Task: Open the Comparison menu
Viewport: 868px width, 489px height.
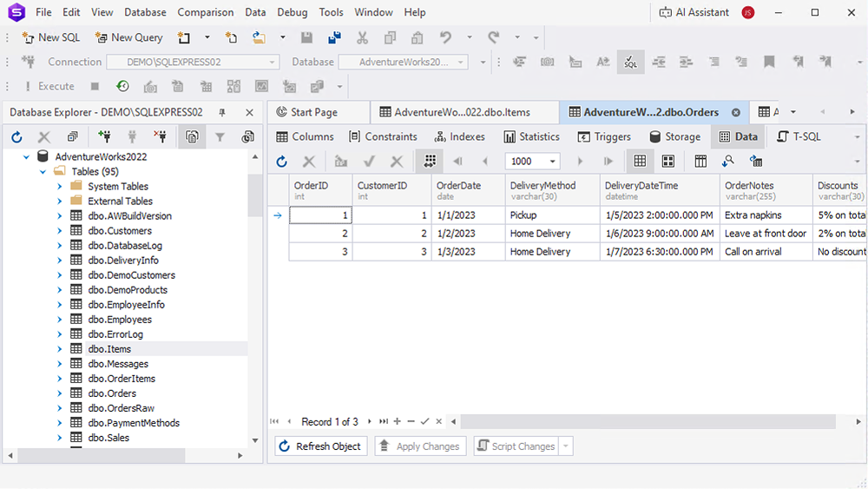Action: (205, 12)
